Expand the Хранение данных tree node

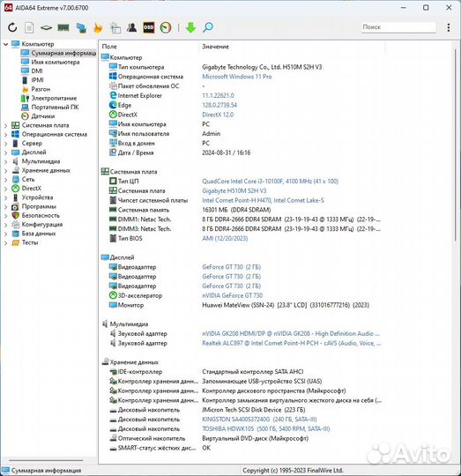coord(5,171)
